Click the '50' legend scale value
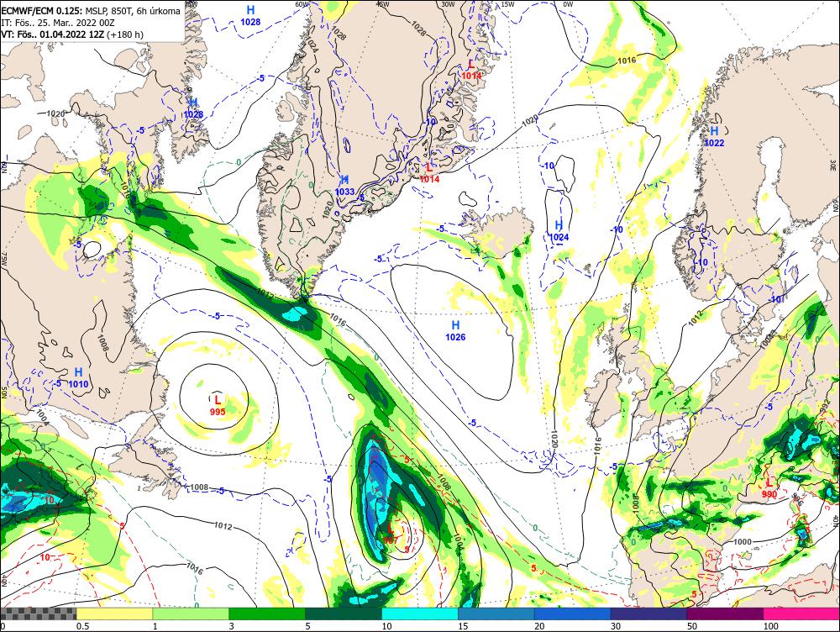 (692, 626)
